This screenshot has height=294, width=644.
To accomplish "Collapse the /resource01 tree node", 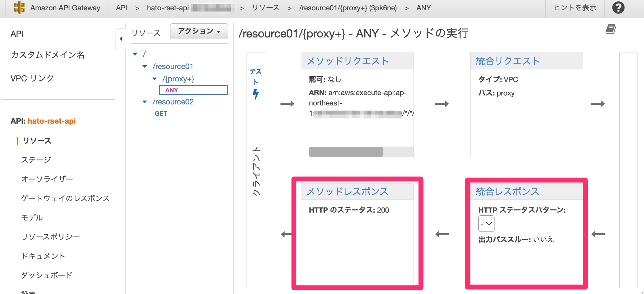I will click(145, 66).
